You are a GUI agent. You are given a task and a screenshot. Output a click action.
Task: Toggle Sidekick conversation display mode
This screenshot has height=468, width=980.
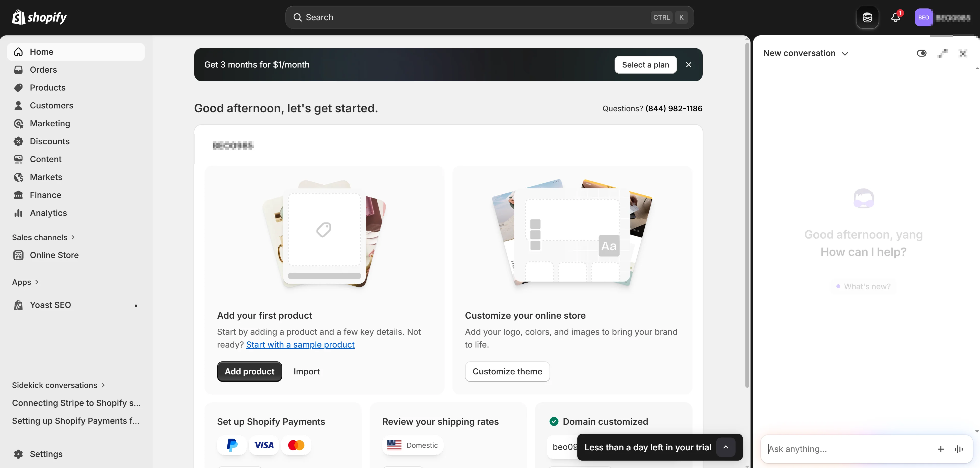click(922, 53)
